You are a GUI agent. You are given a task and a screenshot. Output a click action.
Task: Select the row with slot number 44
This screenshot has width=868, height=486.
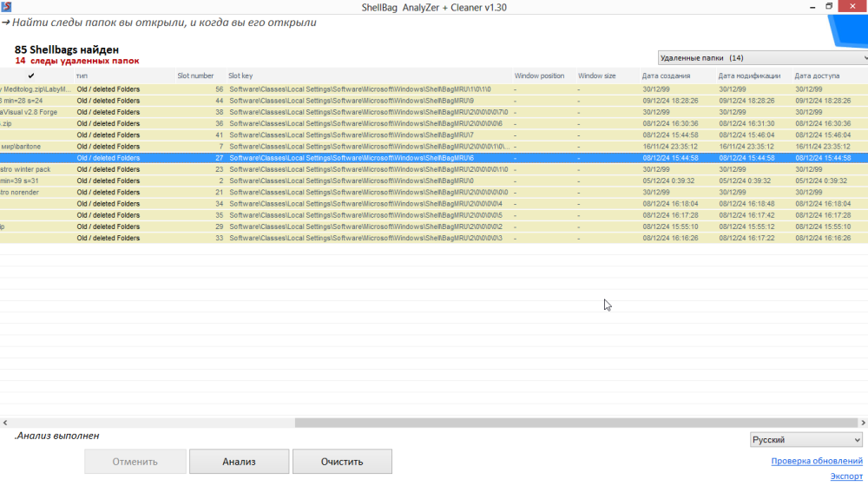434,101
